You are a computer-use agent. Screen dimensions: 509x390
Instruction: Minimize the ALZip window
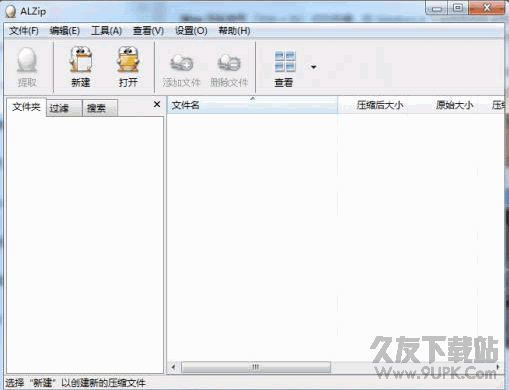coord(436,8)
